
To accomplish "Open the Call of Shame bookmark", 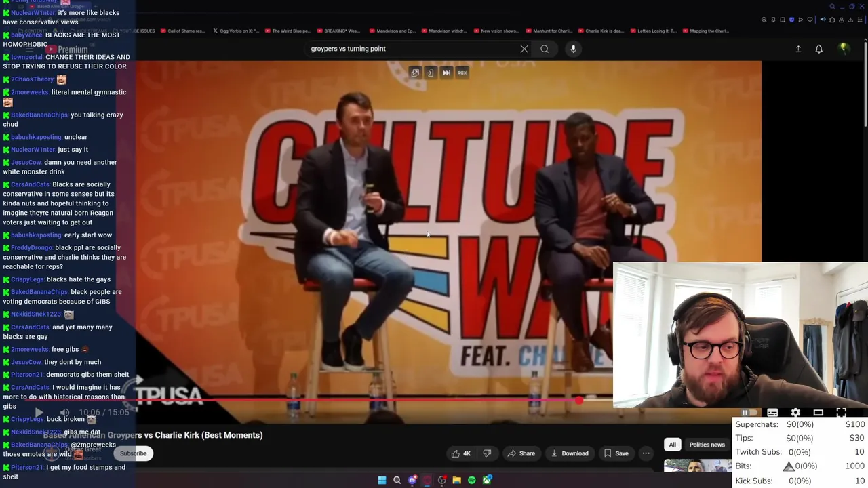I will click(182, 30).
